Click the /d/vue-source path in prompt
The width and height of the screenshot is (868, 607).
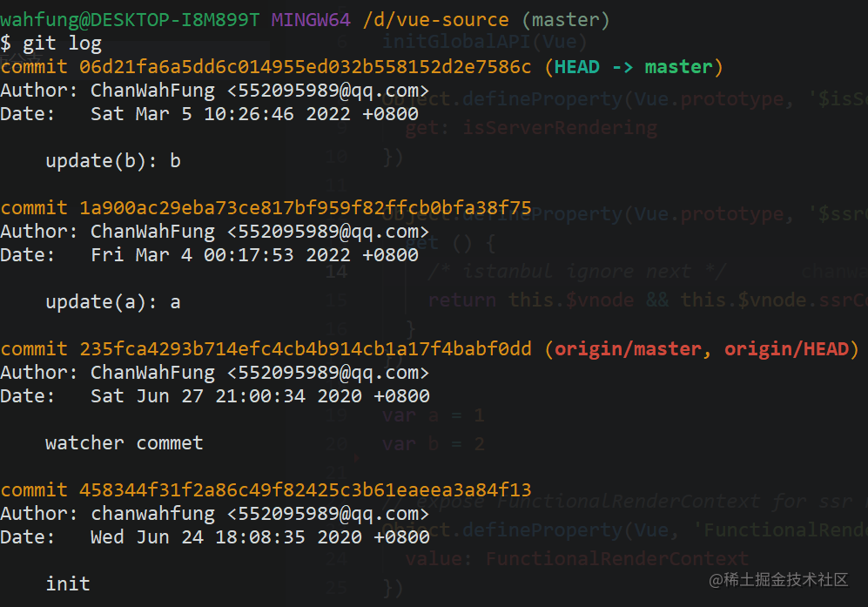(x=435, y=20)
